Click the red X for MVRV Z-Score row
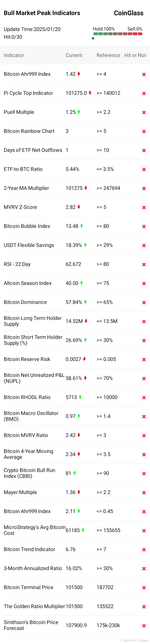 (x=144, y=207)
